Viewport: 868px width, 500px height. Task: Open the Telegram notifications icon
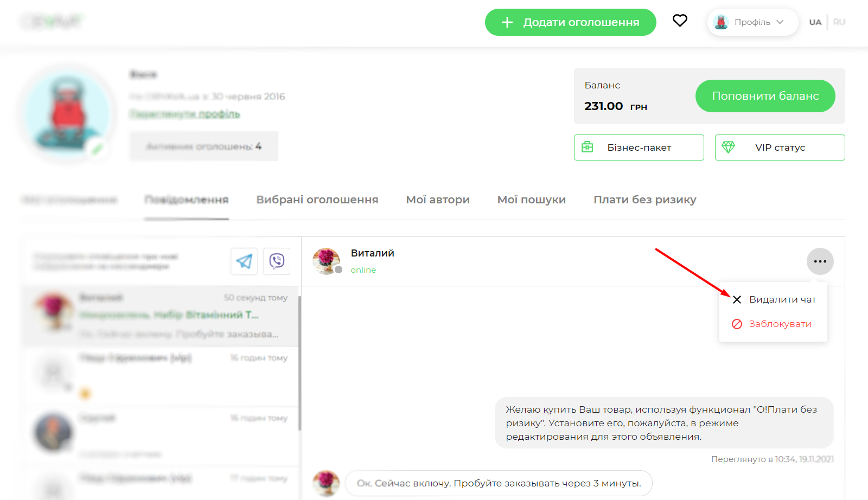click(x=244, y=261)
